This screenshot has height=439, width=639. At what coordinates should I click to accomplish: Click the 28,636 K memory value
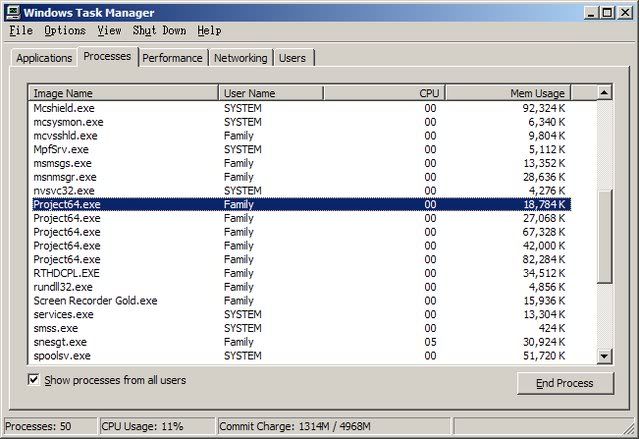coord(544,177)
